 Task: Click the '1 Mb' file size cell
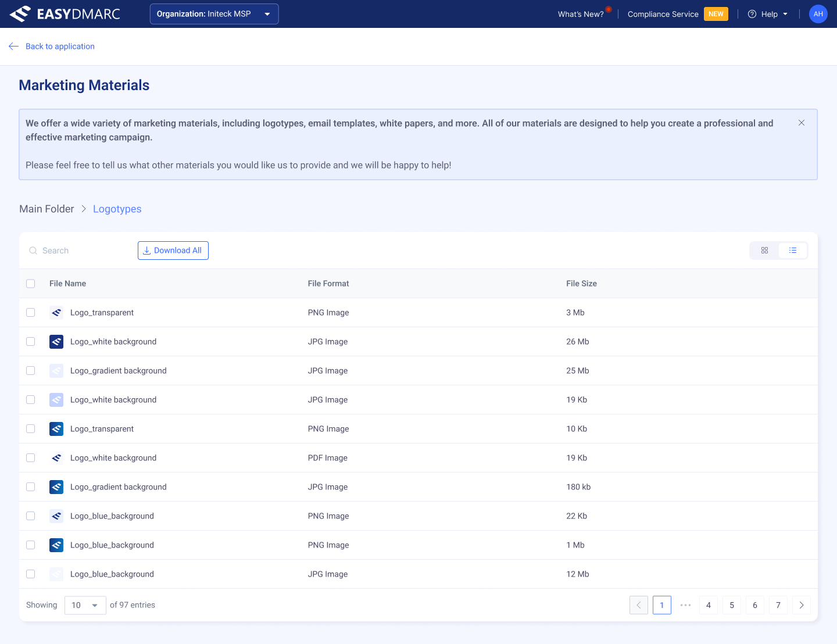click(x=575, y=545)
